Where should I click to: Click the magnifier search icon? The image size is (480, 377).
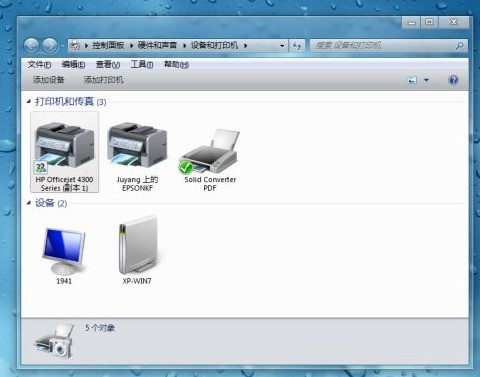[x=460, y=45]
